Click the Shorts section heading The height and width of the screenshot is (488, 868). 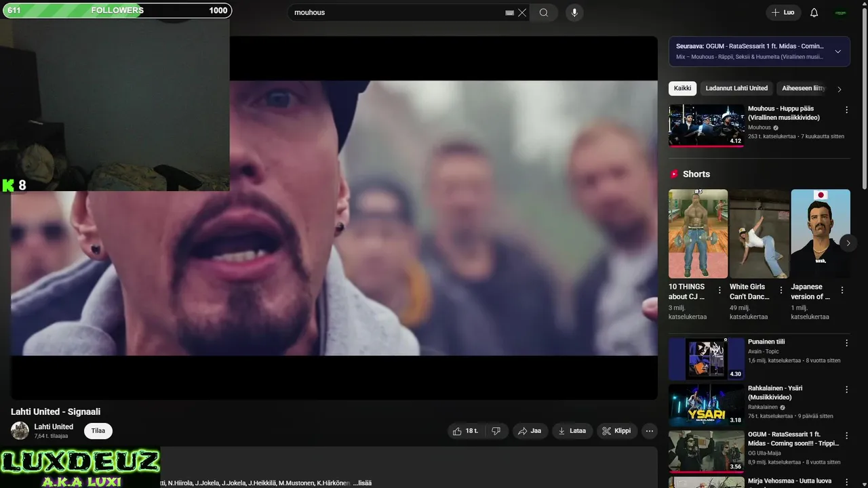pyautogui.click(x=696, y=174)
